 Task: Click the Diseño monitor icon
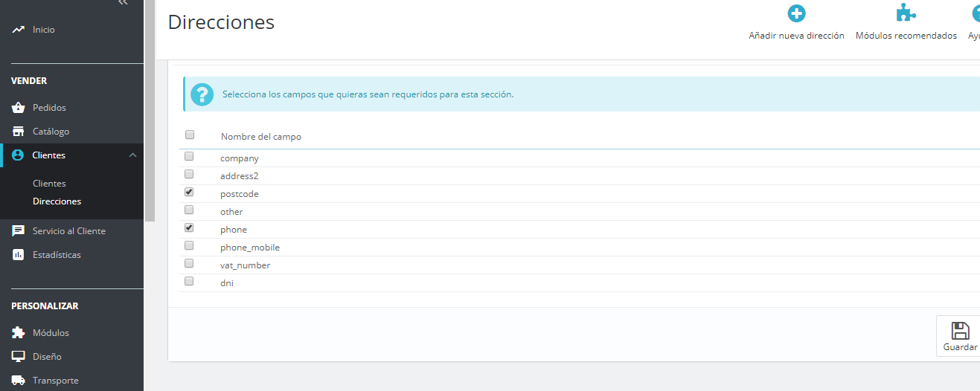click(19, 357)
